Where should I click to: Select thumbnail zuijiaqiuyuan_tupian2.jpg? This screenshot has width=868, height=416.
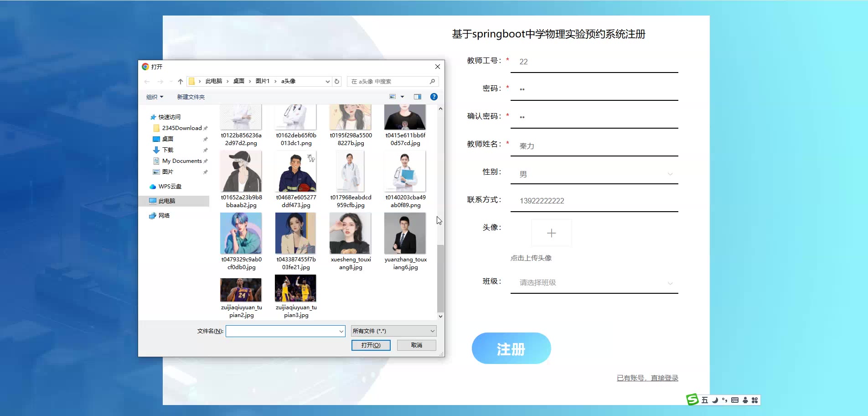(x=241, y=290)
